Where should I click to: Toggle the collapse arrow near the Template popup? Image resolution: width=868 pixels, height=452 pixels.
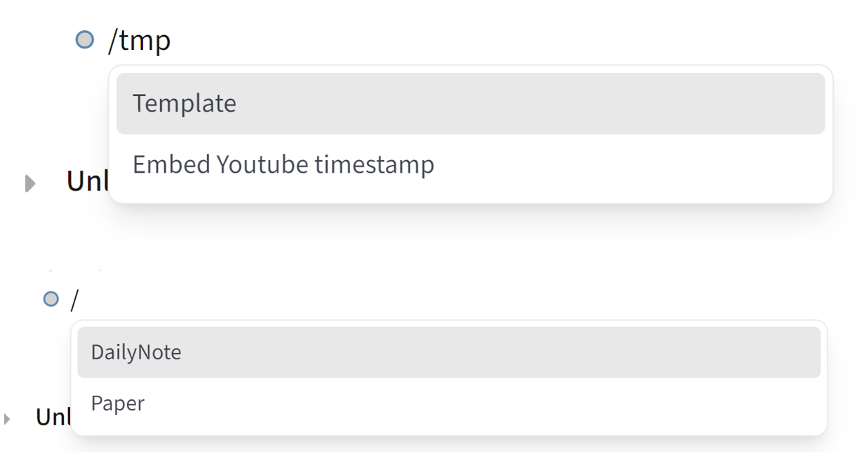pyautogui.click(x=30, y=184)
